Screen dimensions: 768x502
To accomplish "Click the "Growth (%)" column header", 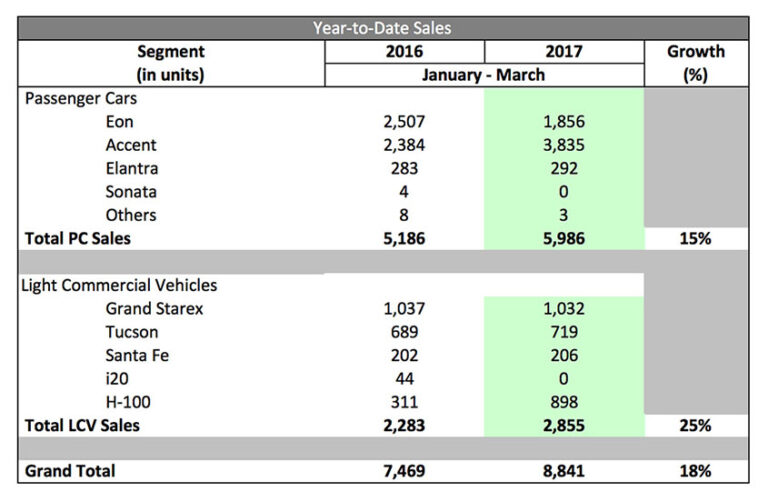I will point(696,63).
